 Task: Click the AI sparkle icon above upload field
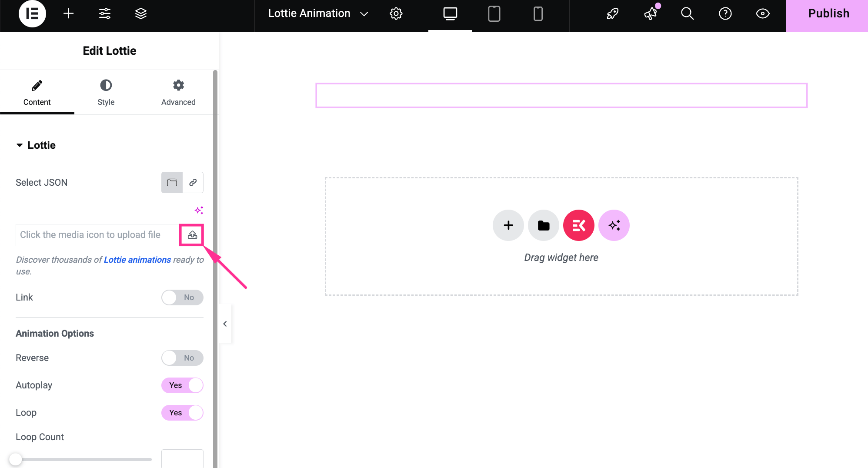click(x=199, y=210)
